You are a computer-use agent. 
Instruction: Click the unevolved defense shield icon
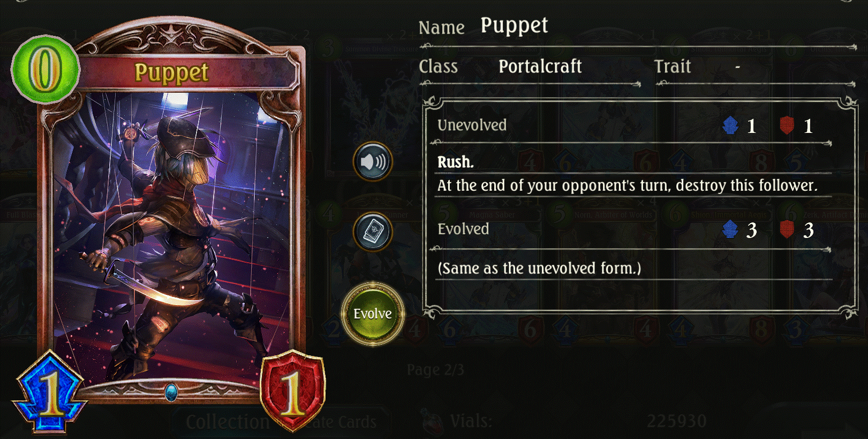787,125
